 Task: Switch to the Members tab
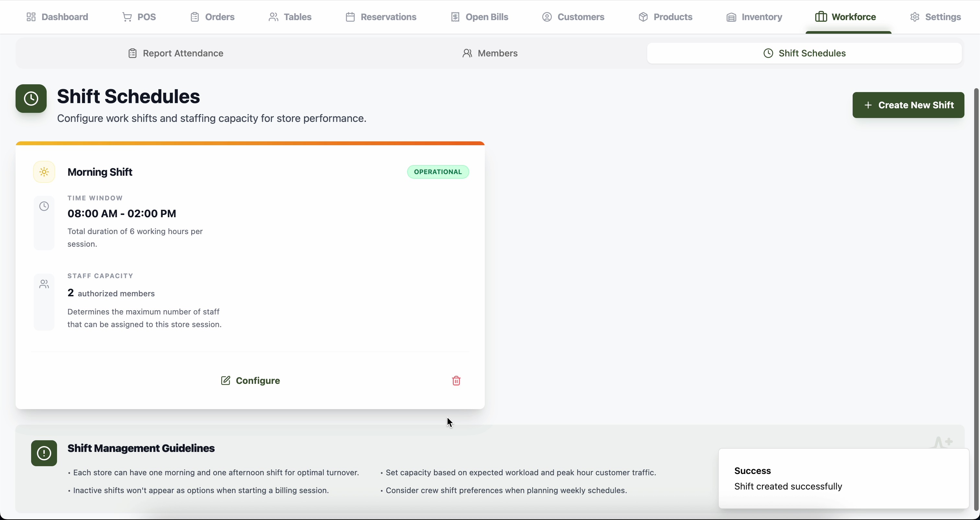click(490, 53)
